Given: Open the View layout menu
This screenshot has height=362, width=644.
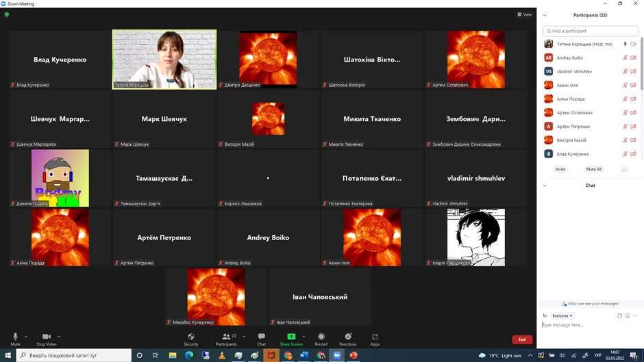Looking at the screenshot, I should (x=524, y=14).
